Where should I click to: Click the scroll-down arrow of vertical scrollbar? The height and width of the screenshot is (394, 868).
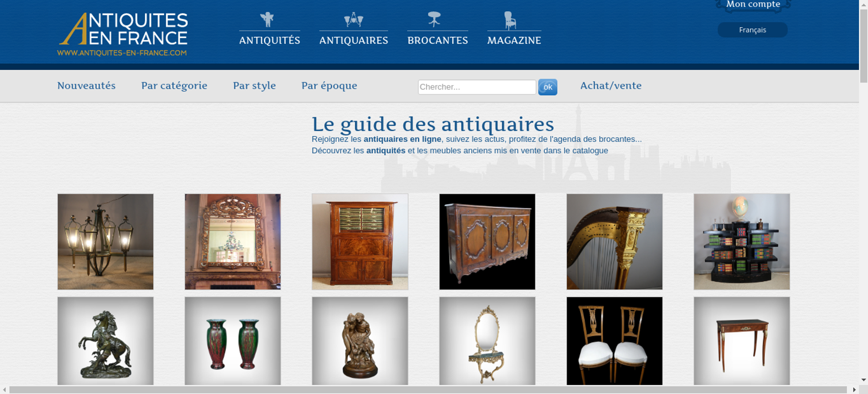[x=864, y=380]
